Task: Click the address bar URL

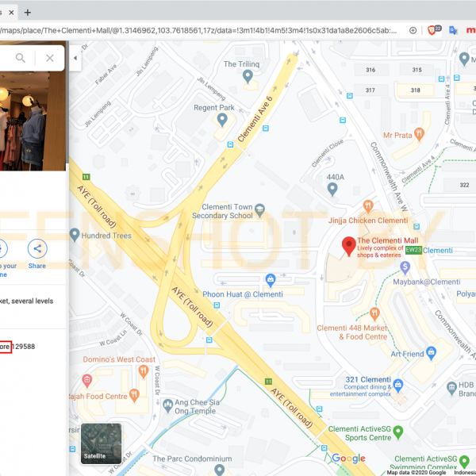Action: (x=198, y=30)
